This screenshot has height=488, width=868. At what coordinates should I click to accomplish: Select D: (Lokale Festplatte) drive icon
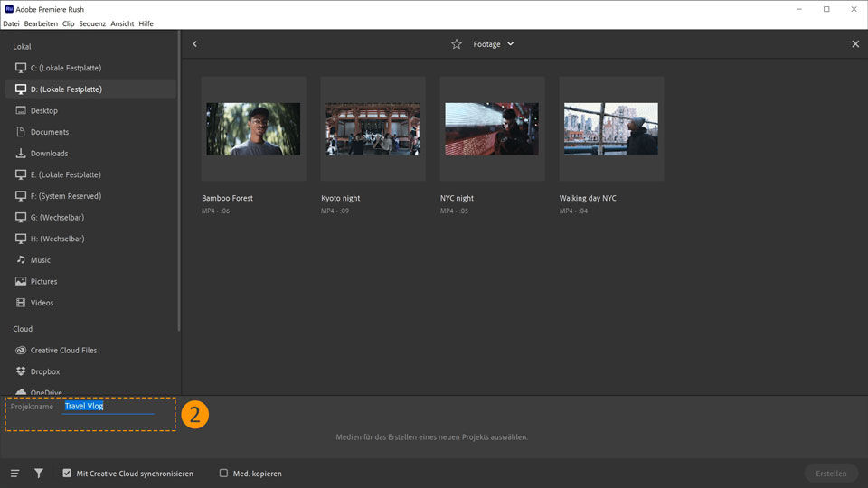coord(21,89)
